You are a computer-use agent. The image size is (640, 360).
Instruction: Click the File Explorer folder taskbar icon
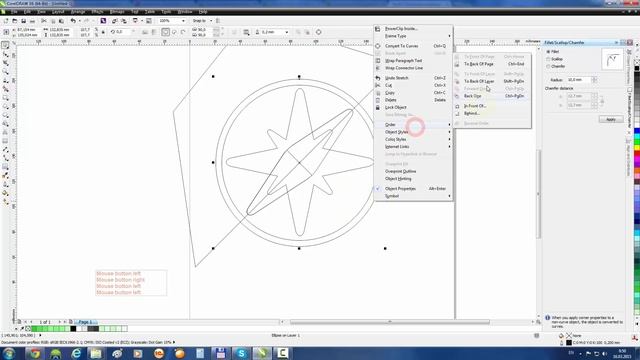(x=97, y=353)
